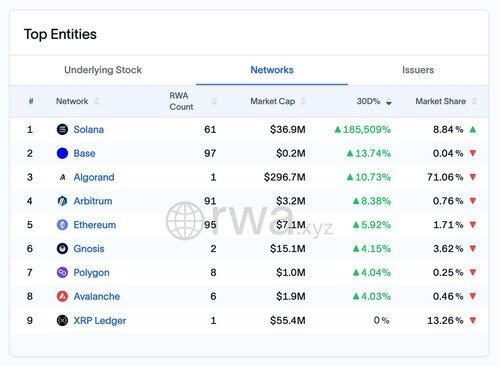Sort by Market Share column arrows
500x366 pixels.
pos(474,101)
